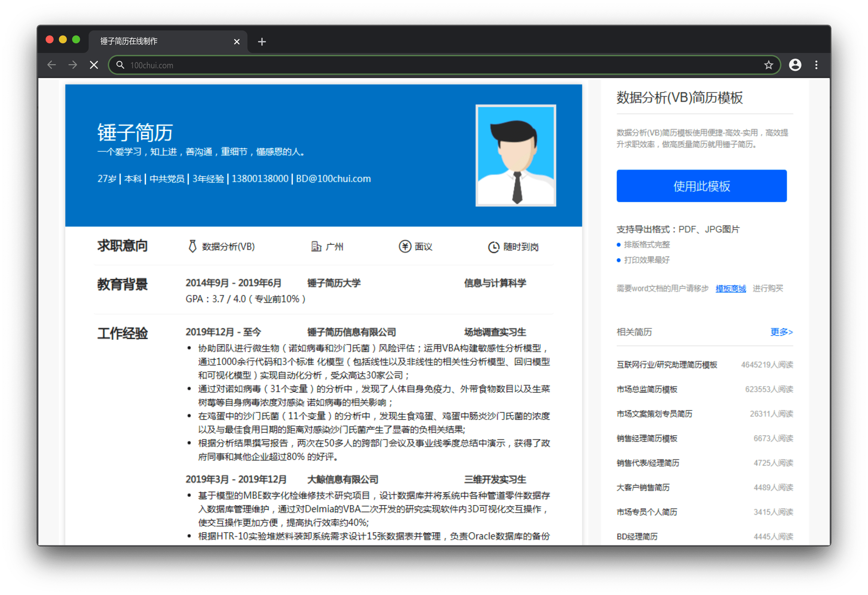868x595 pixels.
Task: Click the GPA：3.7 / 4.0 line
Action: point(245,299)
